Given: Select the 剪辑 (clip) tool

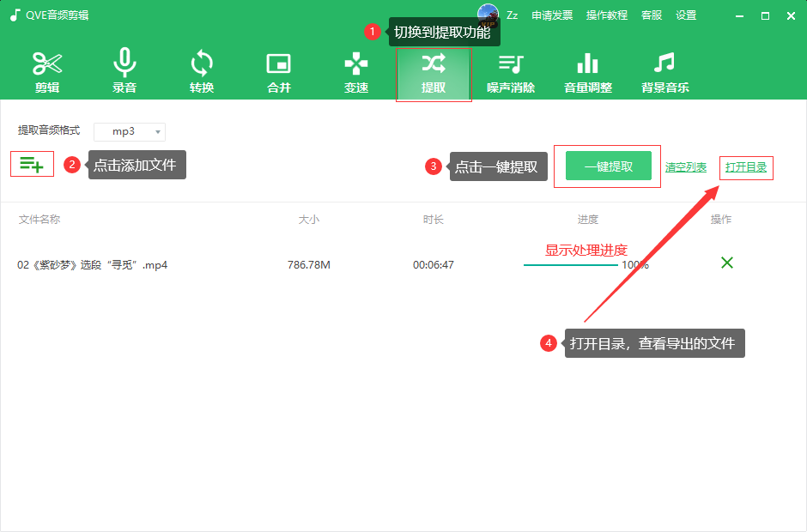Looking at the screenshot, I should (x=46, y=73).
